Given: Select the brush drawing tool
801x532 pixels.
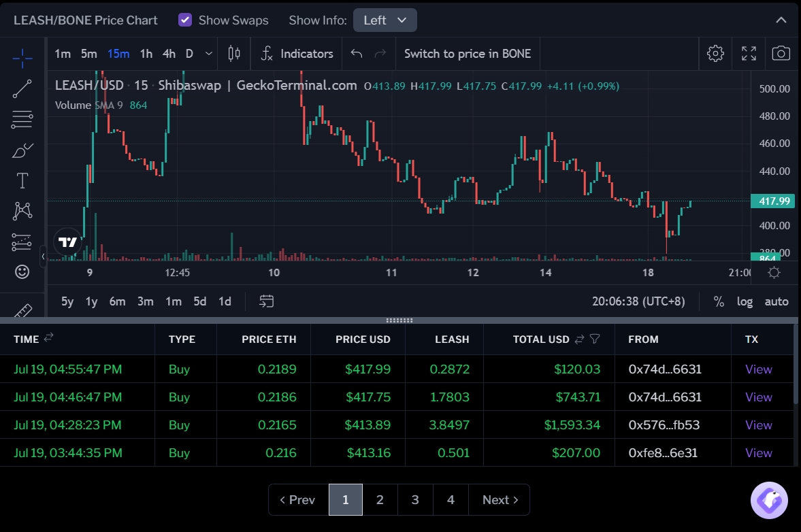Looking at the screenshot, I should [22, 150].
